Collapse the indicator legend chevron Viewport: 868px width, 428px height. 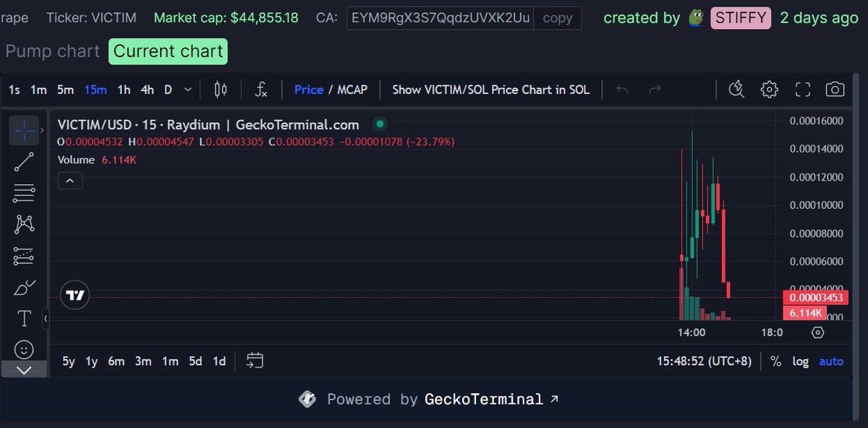[x=70, y=181]
